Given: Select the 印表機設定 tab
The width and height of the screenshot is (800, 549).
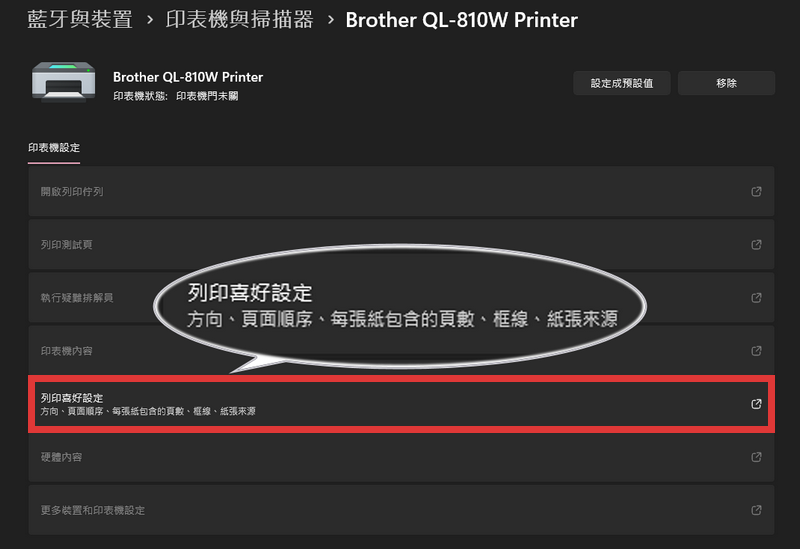Looking at the screenshot, I should [54, 148].
